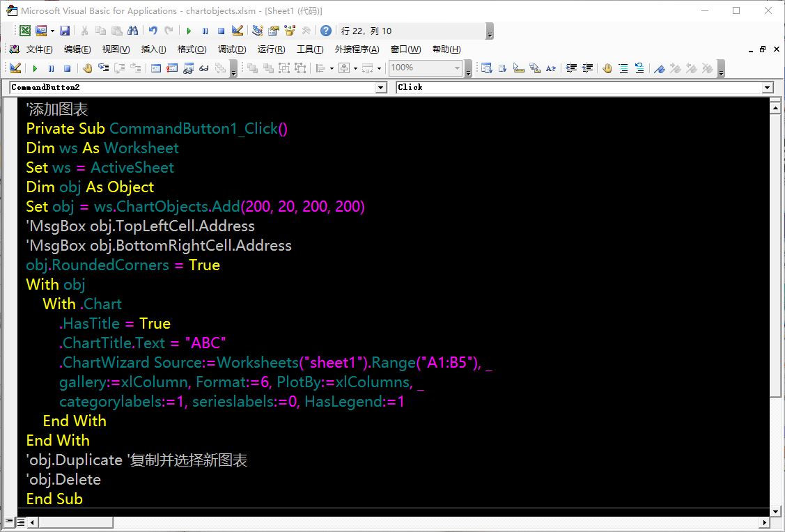Viewport: 785px width, 532px height.
Task: Open the Standard toolbar options arrow
Action: (x=490, y=31)
